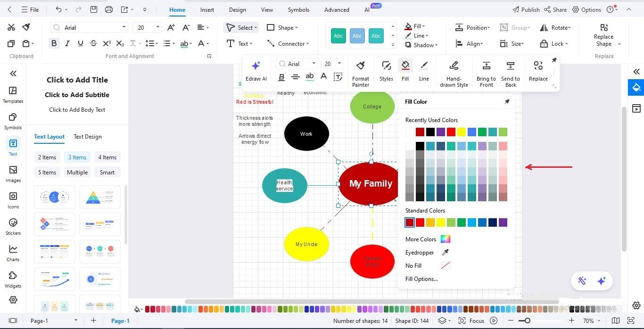Click the Cut scissors icon
The width and height of the screenshot is (644, 329).
[x=11, y=27]
